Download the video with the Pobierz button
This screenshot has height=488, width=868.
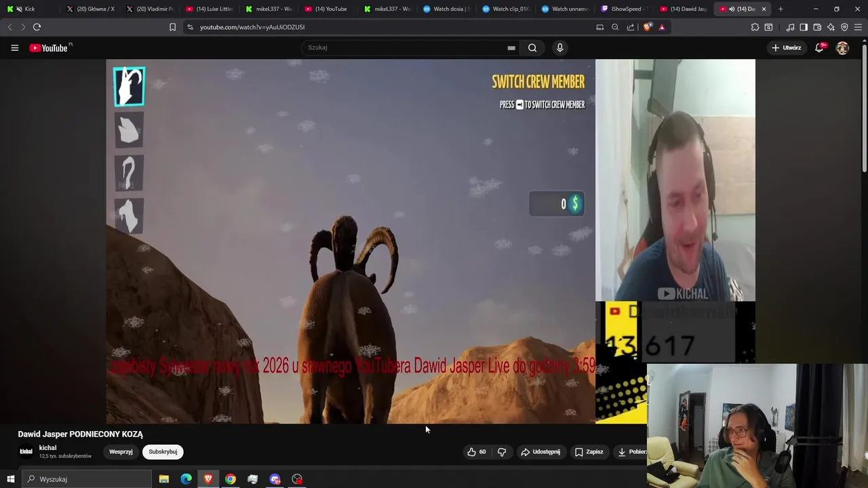click(630, 451)
